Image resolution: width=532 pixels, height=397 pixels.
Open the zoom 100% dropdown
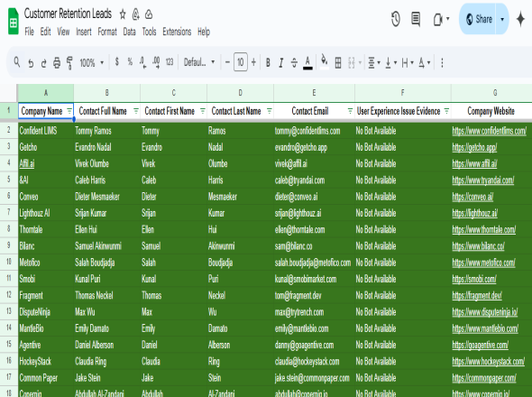(91, 63)
